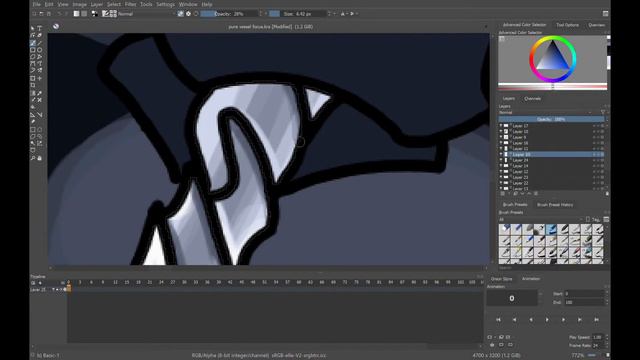Switch to Onion Skins tab
The height and width of the screenshot is (360, 640).
pos(502,279)
